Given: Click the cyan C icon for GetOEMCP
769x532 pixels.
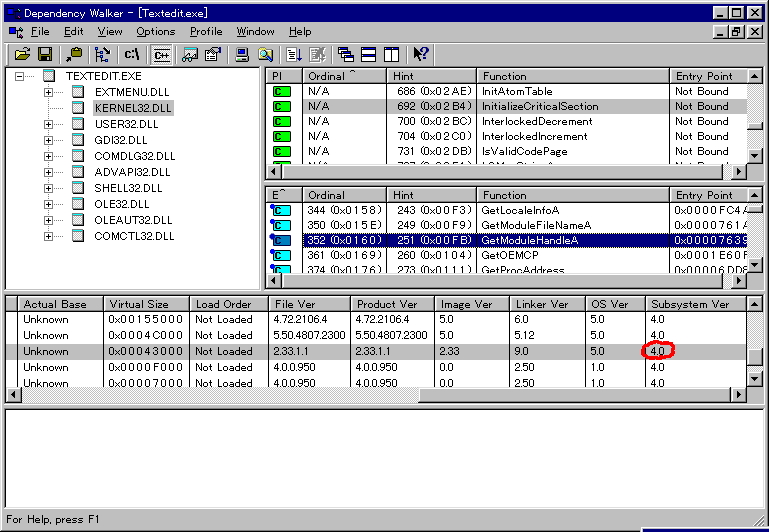Looking at the screenshot, I should point(281,255).
